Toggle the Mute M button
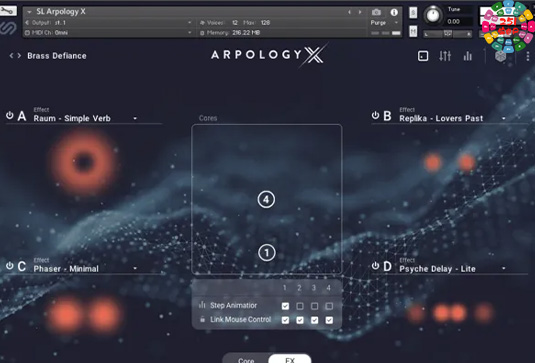535x363 pixels. 413,31
